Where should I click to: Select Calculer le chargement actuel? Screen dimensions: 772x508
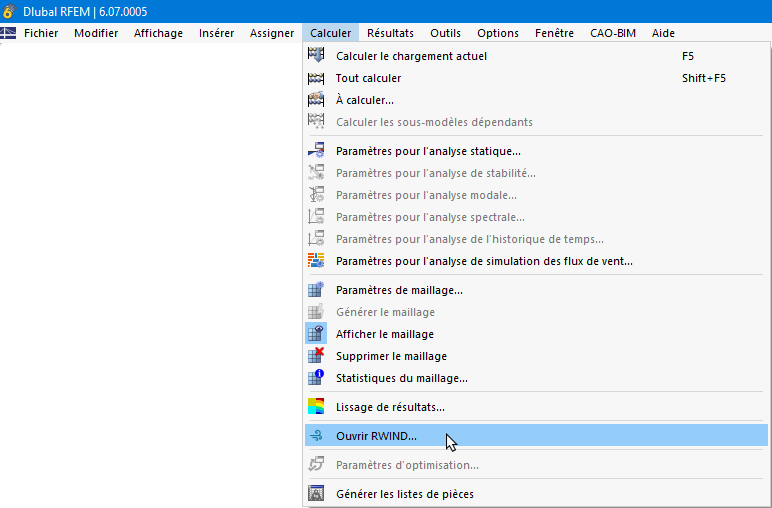click(x=536, y=56)
